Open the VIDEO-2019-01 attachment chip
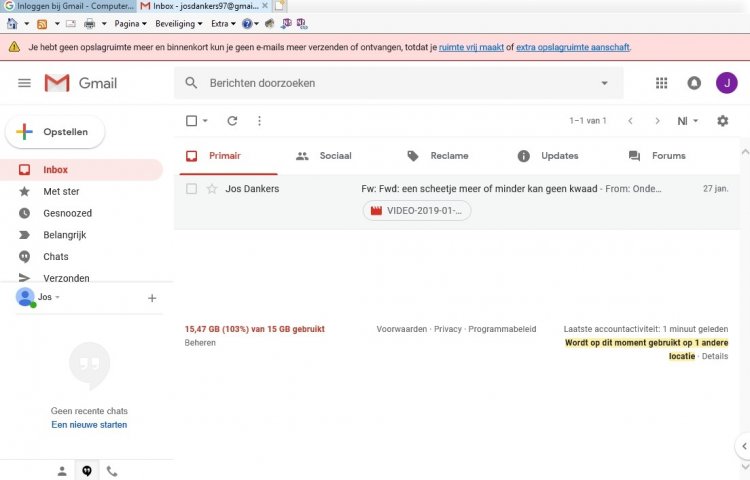This screenshot has height=480, width=750. tap(416, 211)
